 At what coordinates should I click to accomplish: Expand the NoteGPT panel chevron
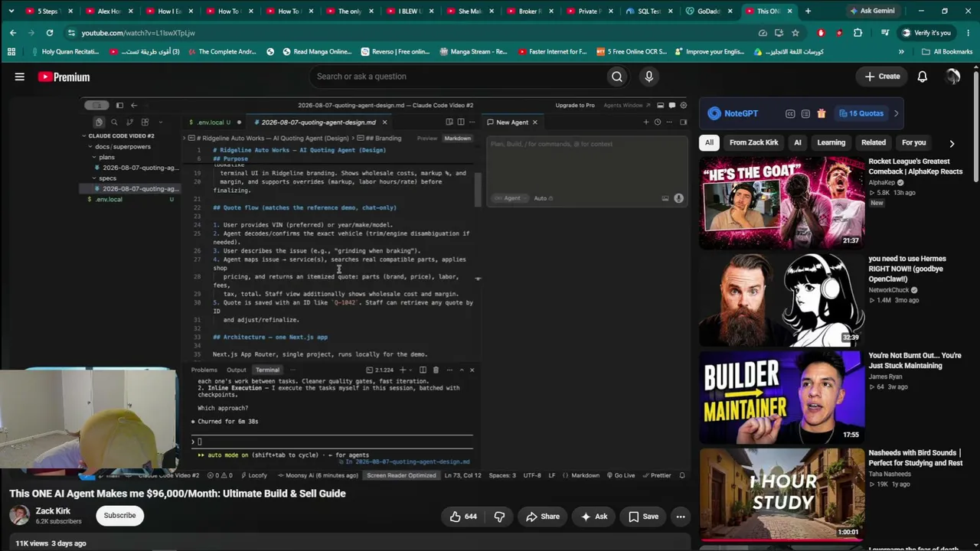click(x=896, y=113)
